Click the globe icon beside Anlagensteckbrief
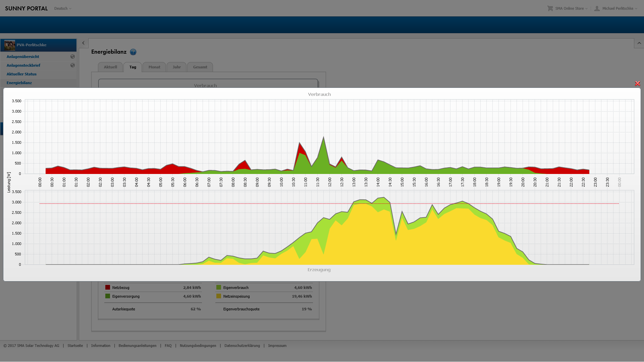 tap(72, 65)
